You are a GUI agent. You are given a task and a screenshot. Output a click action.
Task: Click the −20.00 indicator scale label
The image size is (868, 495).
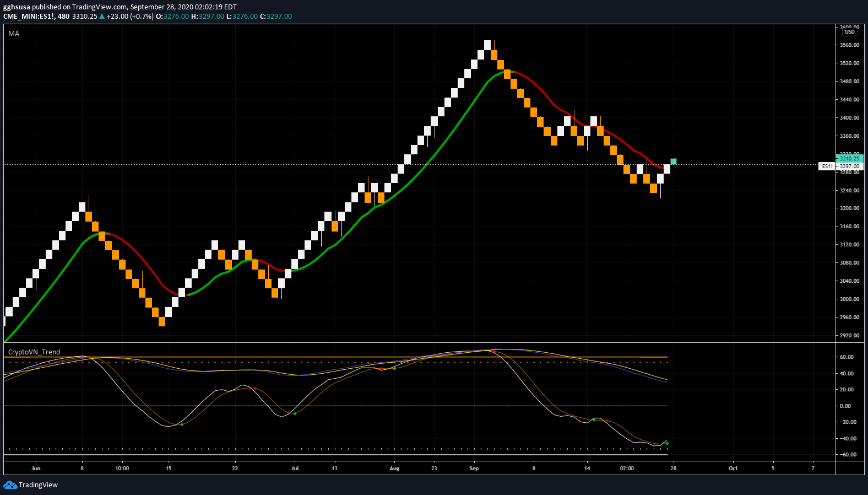848,422
